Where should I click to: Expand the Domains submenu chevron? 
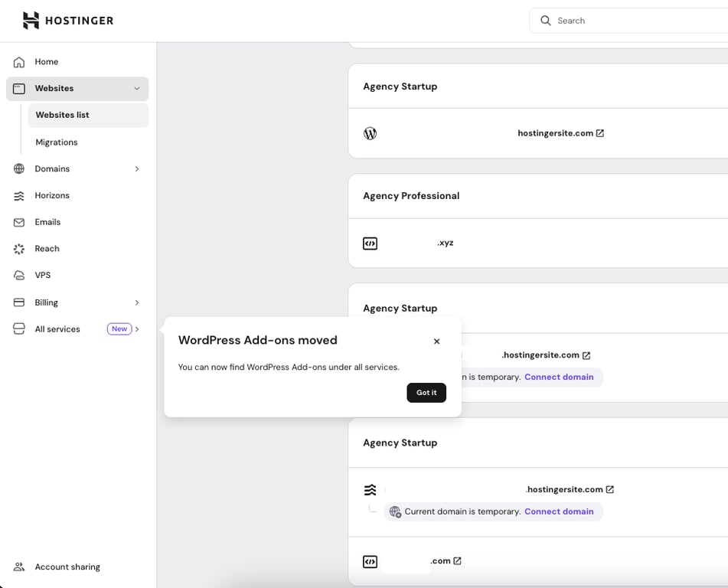137,168
